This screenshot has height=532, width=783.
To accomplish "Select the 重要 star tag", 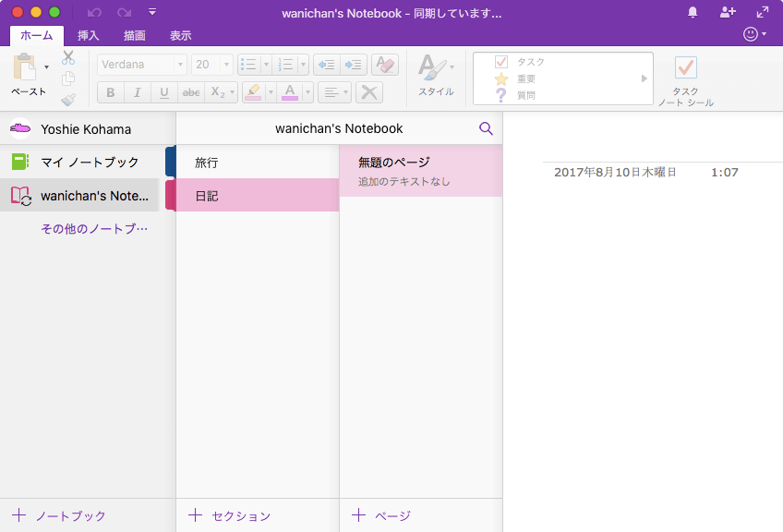I will click(500, 79).
